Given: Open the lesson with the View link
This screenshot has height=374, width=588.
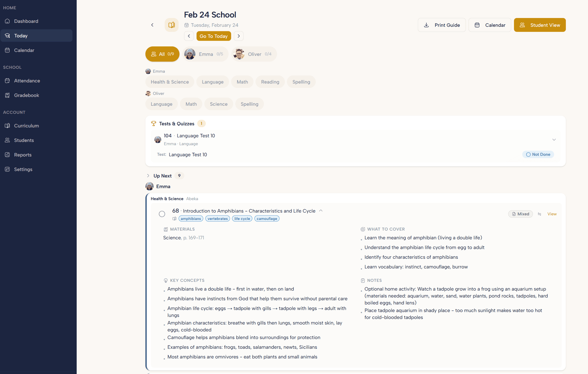Looking at the screenshot, I should [x=552, y=214].
